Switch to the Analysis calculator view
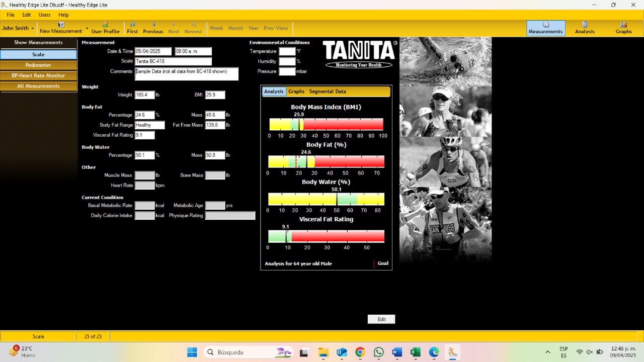 coord(584,28)
